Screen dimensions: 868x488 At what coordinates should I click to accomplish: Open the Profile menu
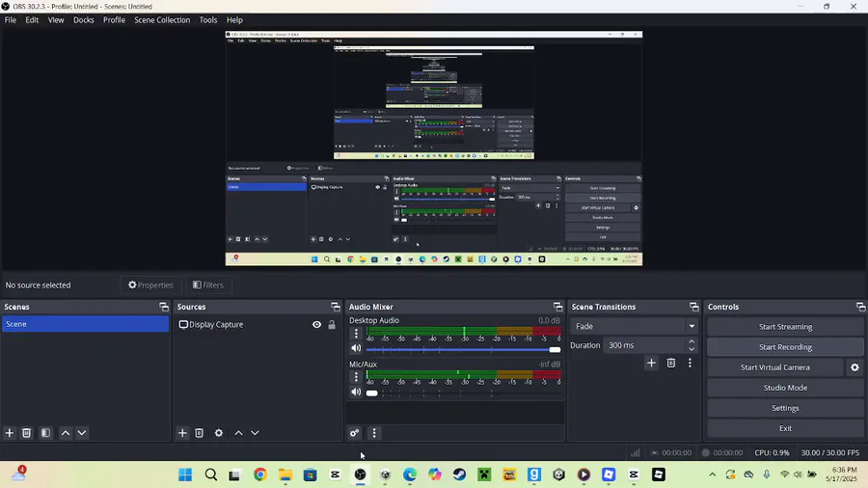pyautogui.click(x=114, y=20)
